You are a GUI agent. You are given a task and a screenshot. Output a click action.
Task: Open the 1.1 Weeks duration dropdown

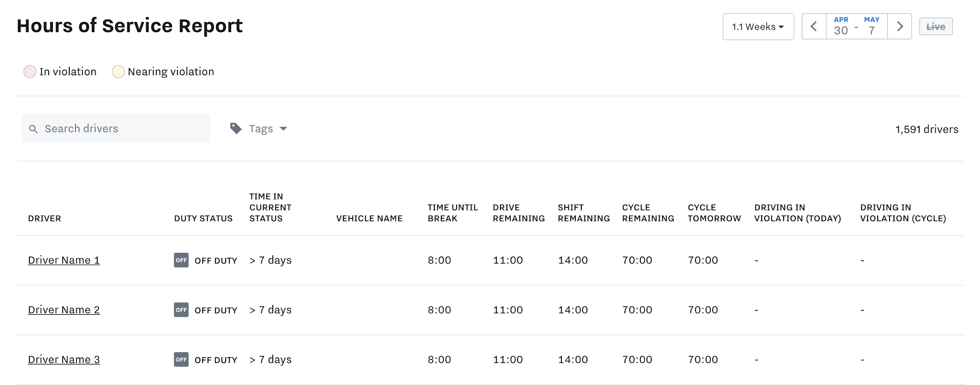pyautogui.click(x=758, y=27)
